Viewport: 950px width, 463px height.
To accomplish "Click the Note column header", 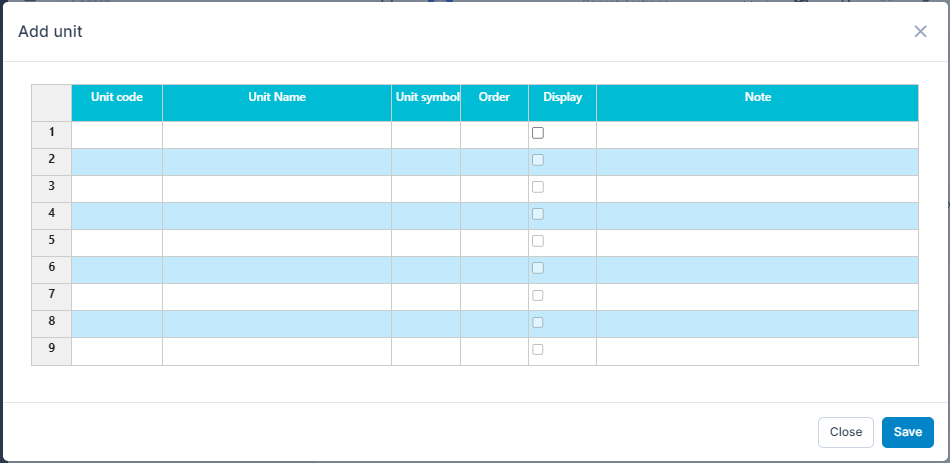I will [x=757, y=98].
